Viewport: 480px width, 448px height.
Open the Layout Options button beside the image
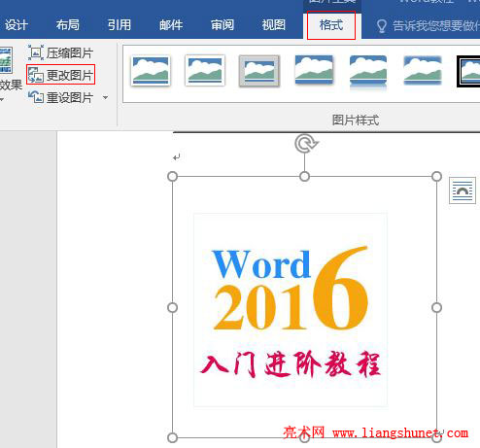pyautogui.click(x=463, y=190)
